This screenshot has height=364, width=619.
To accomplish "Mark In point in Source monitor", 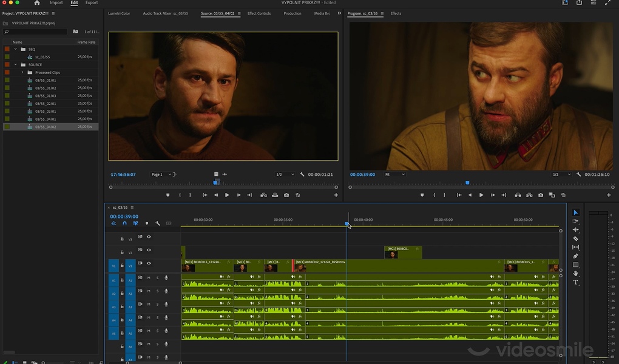I will (x=180, y=195).
